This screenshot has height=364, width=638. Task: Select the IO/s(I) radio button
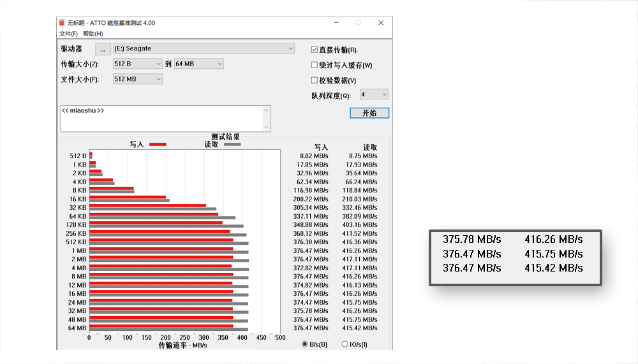point(345,344)
